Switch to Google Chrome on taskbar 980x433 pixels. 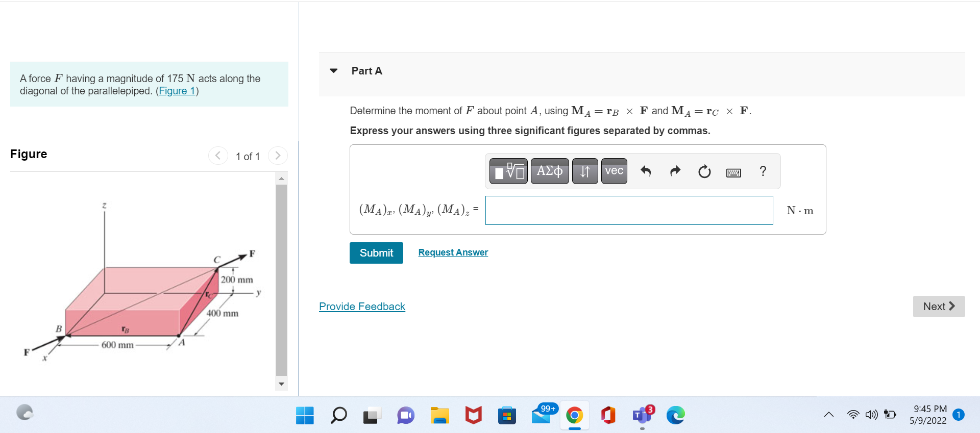click(574, 415)
